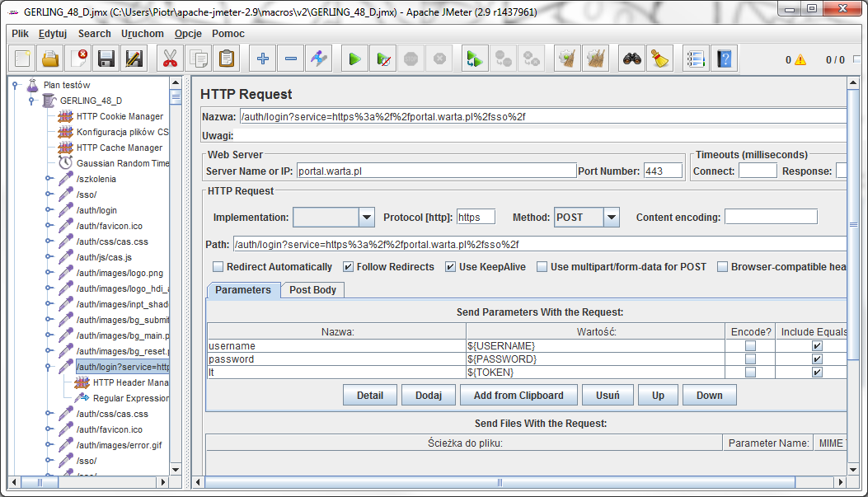Enable Use multipart/form-data for POST
This screenshot has width=868, height=497.
pos(542,267)
